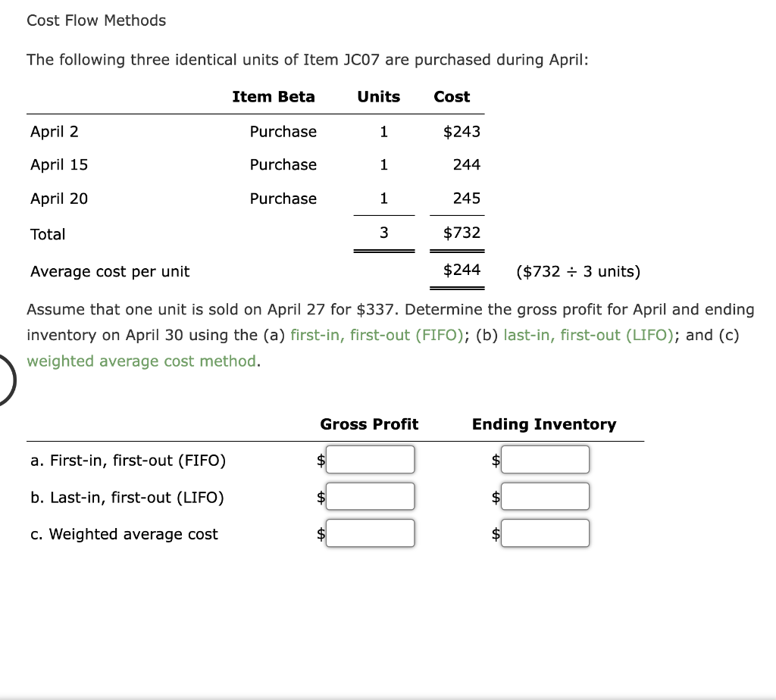Select the Cost Flow Methods heading
This screenshot has height=700, width=776.
point(96,20)
